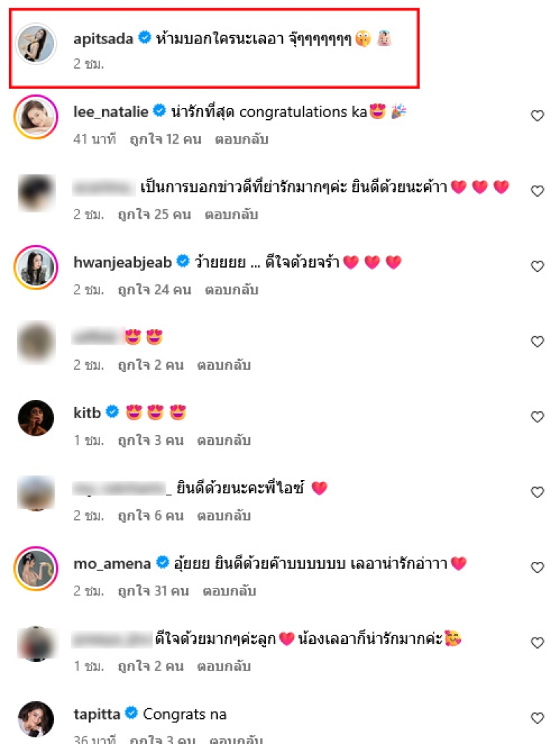Like mo_amena's comment with heart icon
This screenshot has width=560, height=744.
(x=537, y=567)
